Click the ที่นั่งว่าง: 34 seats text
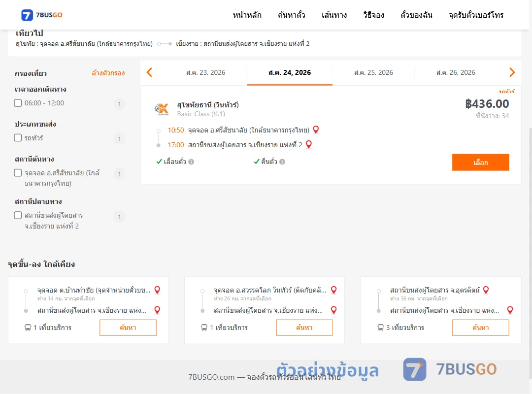 492,116
